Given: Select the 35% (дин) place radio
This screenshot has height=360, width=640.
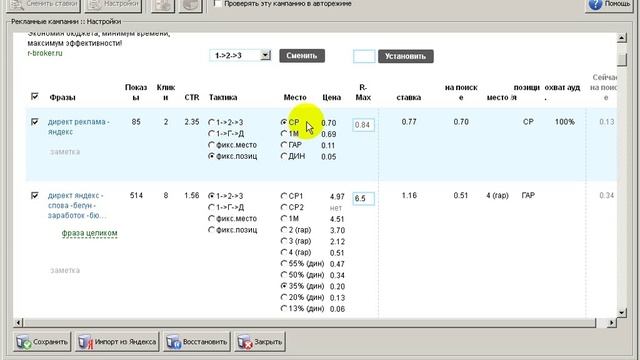Looking at the screenshot, I should pyautogui.click(x=284, y=286).
